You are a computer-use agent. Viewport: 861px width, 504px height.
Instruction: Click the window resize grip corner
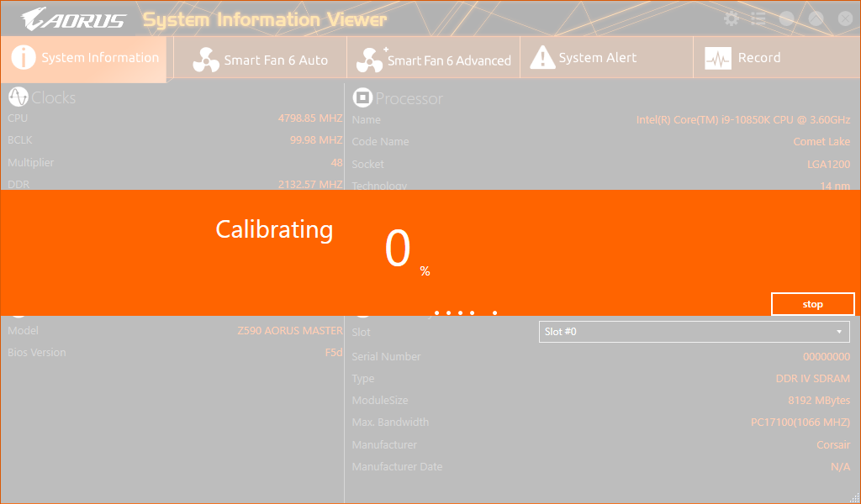[x=854, y=497]
